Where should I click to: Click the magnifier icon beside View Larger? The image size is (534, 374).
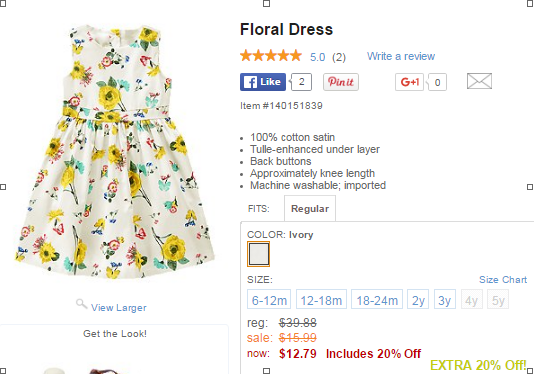pyautogui.click(x=81, y=303)
